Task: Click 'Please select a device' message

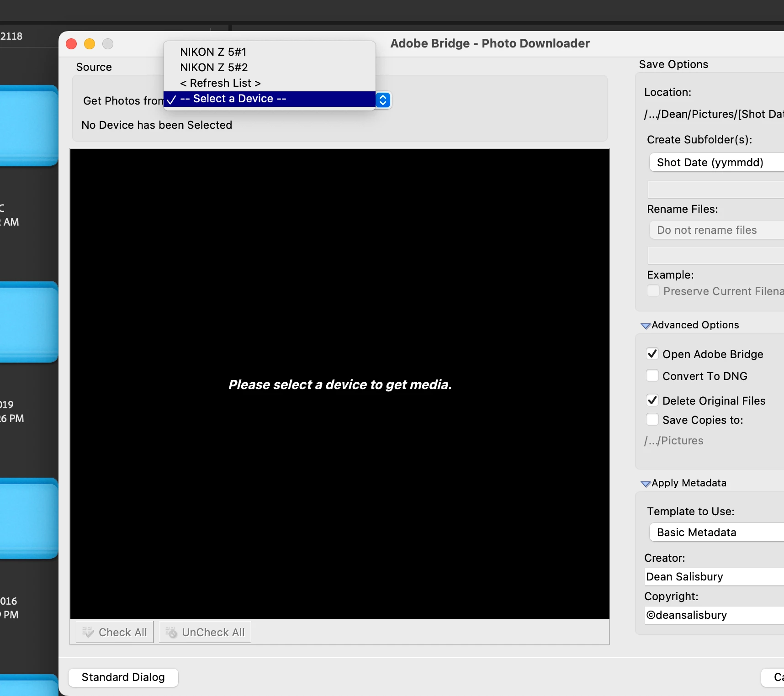Action: [x=340, y=385]
